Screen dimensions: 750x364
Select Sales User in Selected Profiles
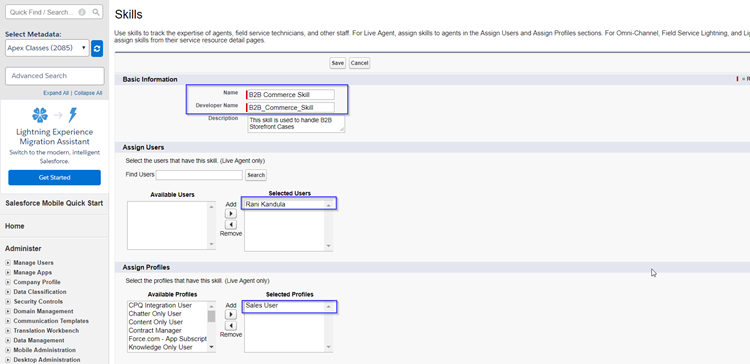tap(262, 305)
